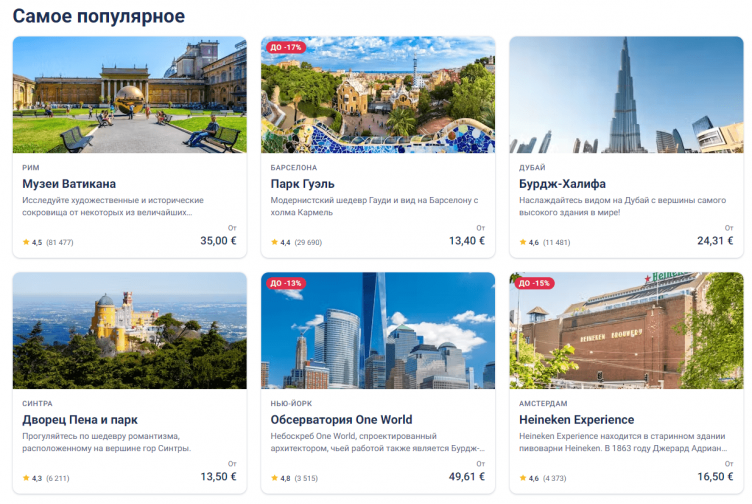Click the Burj Khalifa skyscraper photo

point(626,94)
